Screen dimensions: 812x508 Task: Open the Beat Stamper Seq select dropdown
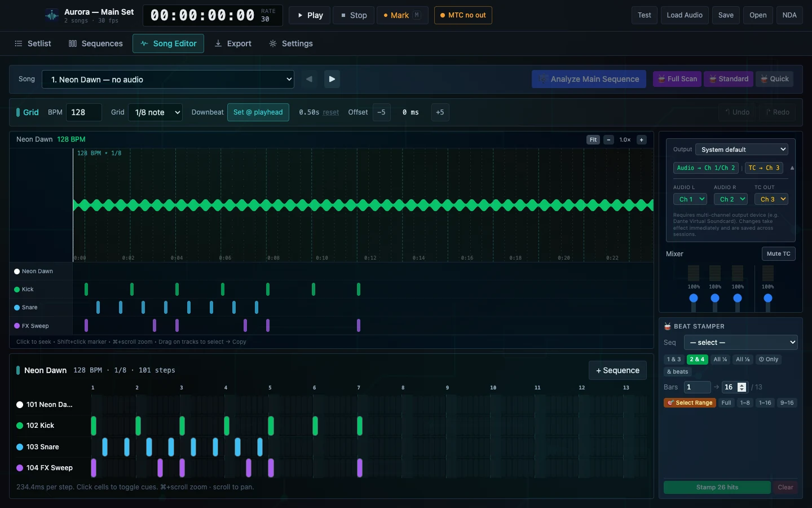[741, 343]
